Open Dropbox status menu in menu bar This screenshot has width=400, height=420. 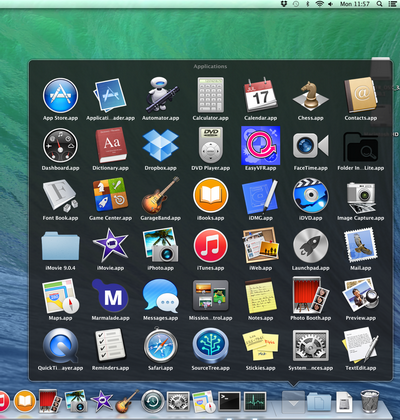pyautogui.click(x=284, y=4)
